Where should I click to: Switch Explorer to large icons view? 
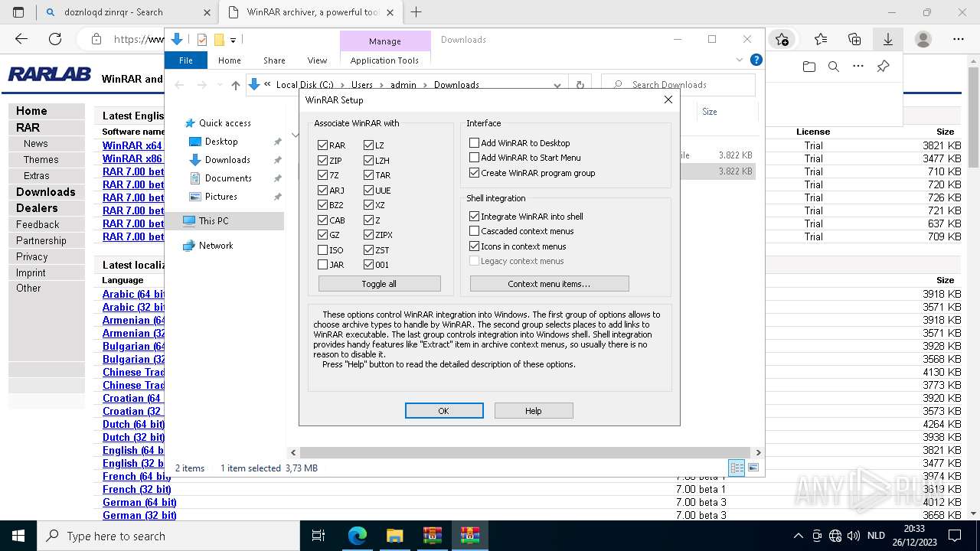(x=753, y=468)
